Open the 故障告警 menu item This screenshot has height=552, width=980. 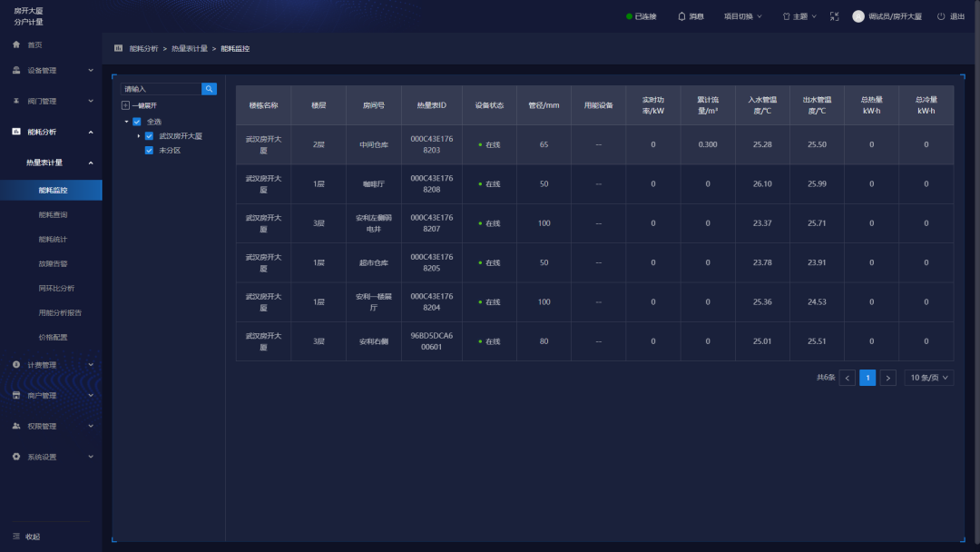(54, 263)
